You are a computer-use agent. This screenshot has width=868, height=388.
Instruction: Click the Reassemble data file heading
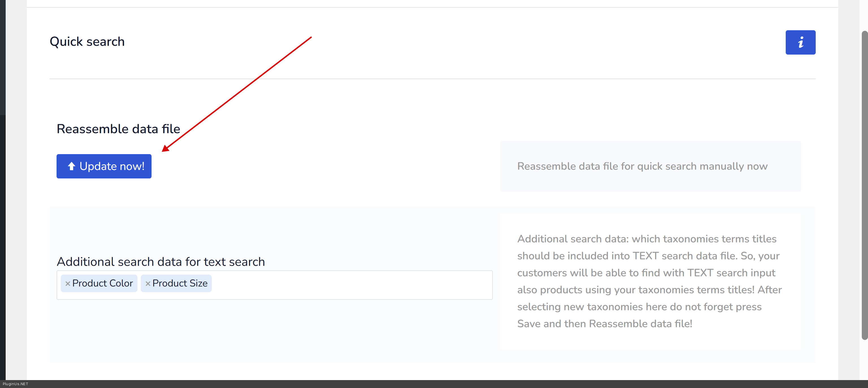(118, 129)
